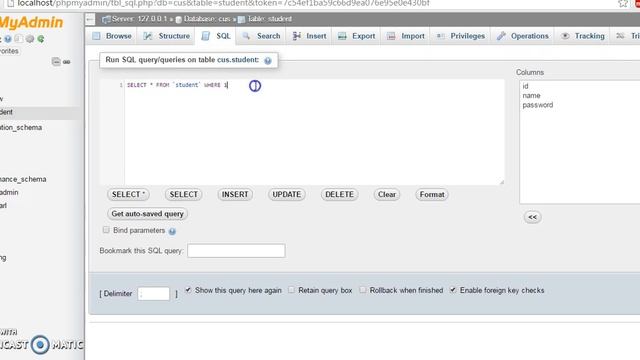The image size is (640, 360).
Task: Click the Delimiter input field
Action: (x=153, y=293)
